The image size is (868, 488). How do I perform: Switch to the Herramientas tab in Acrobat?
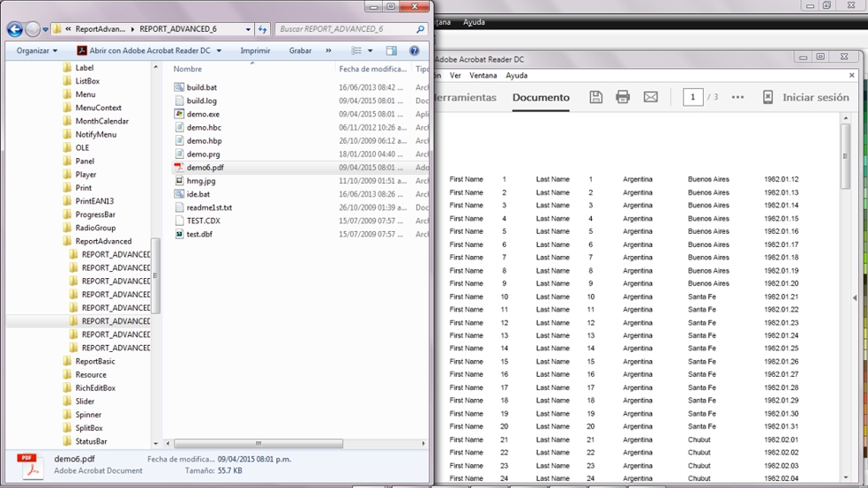coord(466,97)
